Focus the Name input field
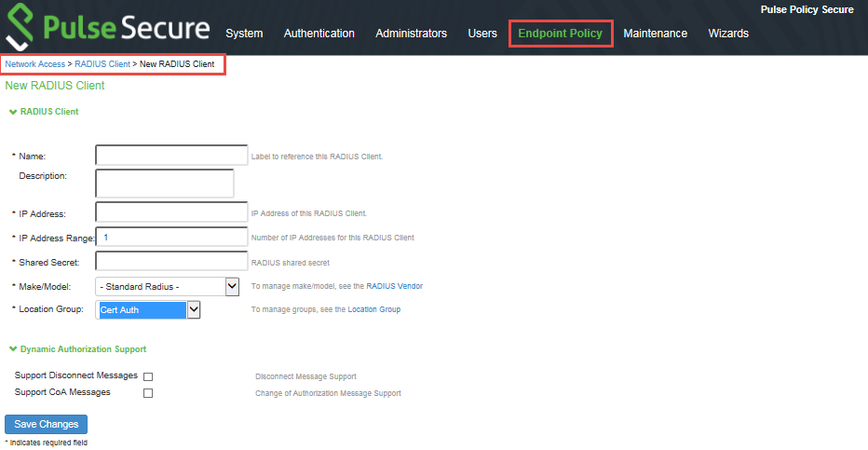Screen dimensions: 868x450 pos(171,155)
